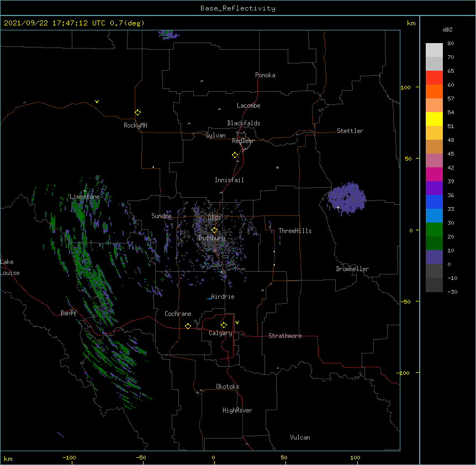Click the yellow diamond marker below Cochrane
The width and height of the screenshot is (476, 465).
pos(188,326)
